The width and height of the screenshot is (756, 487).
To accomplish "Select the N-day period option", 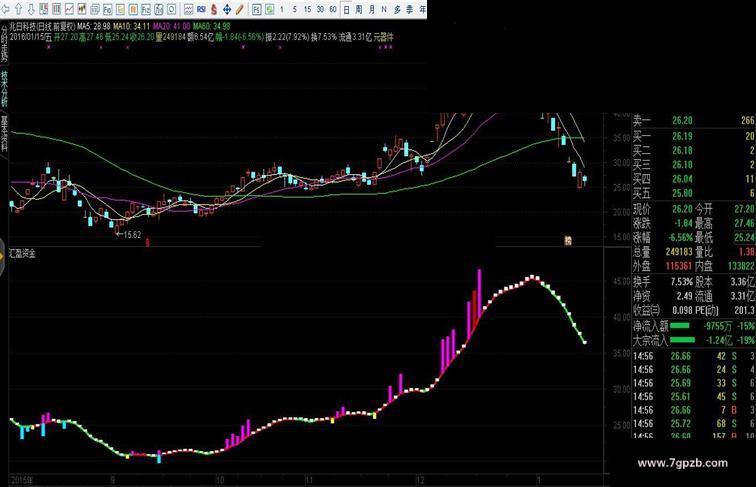I will click(x=384, y=9).
